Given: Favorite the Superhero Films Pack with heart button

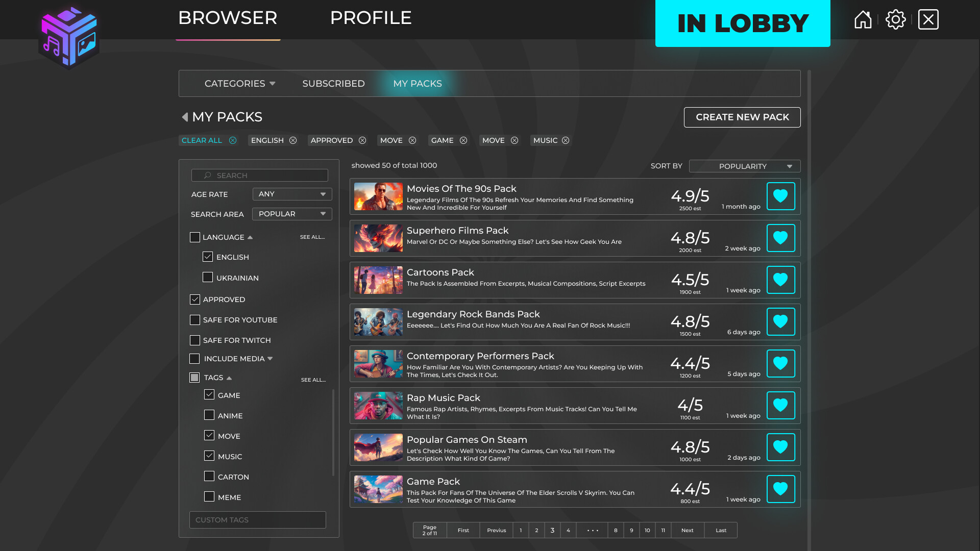Looking at the screenshot, I should (x=780, y=238).
